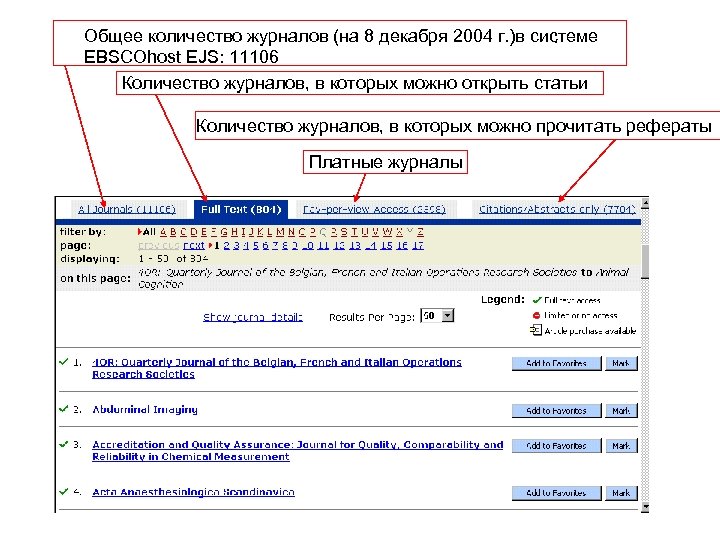This screenshot has width=720, height=540.
Task: Jump to results page 5
Action: 256,246
